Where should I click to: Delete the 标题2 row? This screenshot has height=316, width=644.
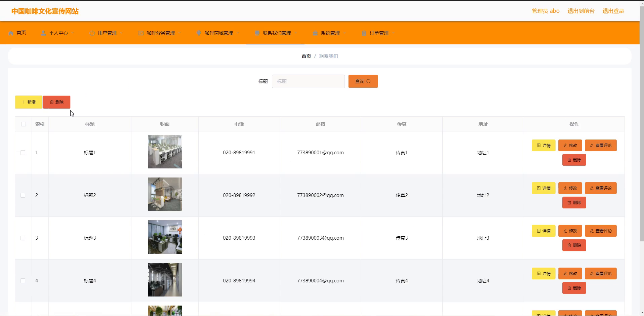click(x=574, y=203)
